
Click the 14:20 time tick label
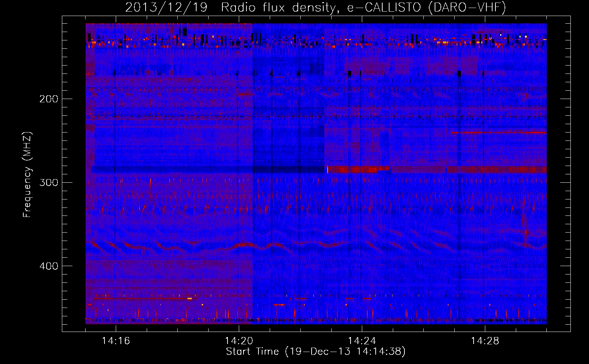tap(239, 341)
